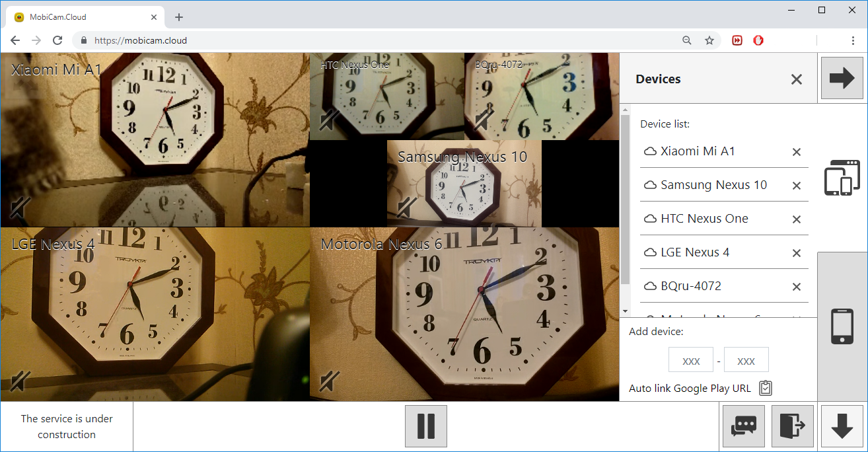Open the Samsung Nexus 10 video tile
This screenshot has height=452, width=868.
464,184
